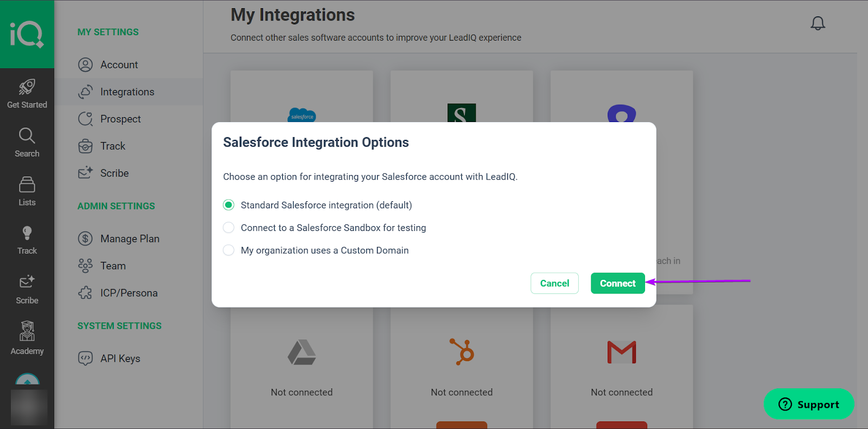
Task: Click Not connected under Google Drive
Action: [x=302, y=392]
